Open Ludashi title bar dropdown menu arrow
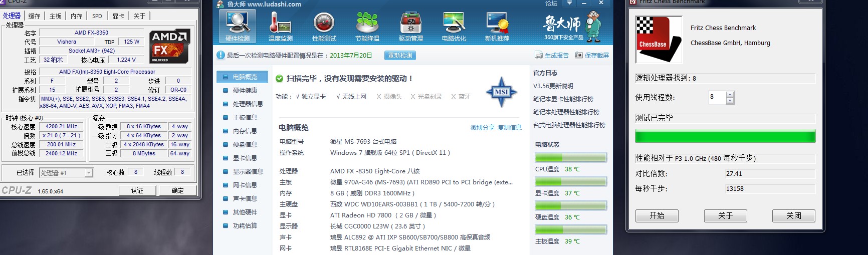The height and width of the screenshot is (255, 868). 569,3
